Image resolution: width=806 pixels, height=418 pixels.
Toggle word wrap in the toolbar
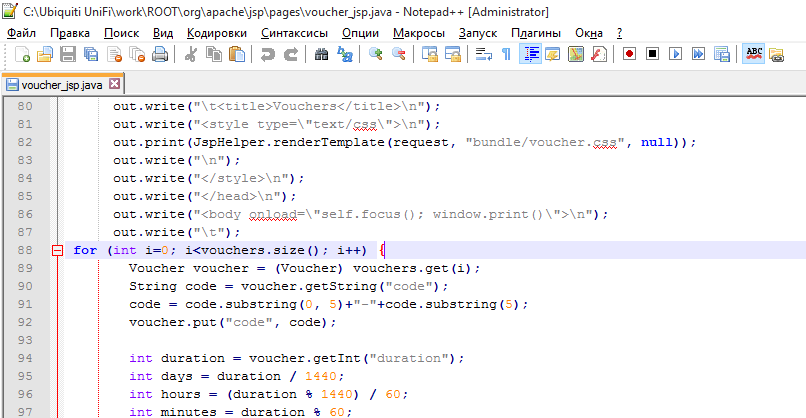484,54
